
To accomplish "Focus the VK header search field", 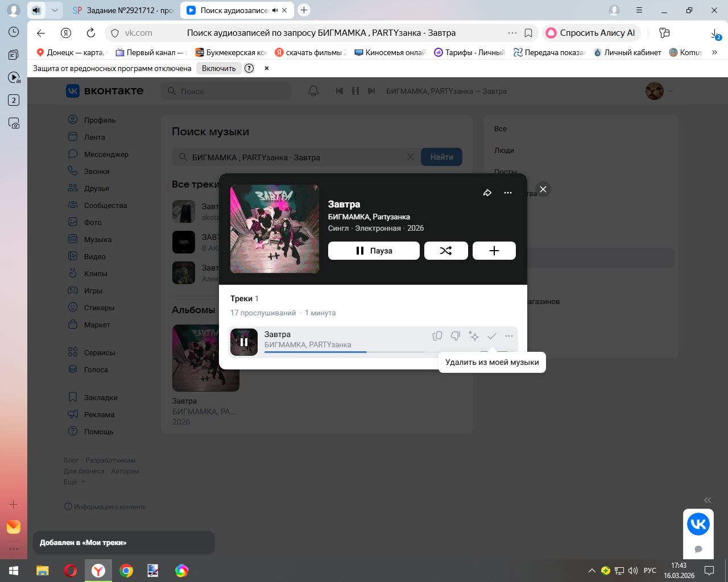I will 226,91.
